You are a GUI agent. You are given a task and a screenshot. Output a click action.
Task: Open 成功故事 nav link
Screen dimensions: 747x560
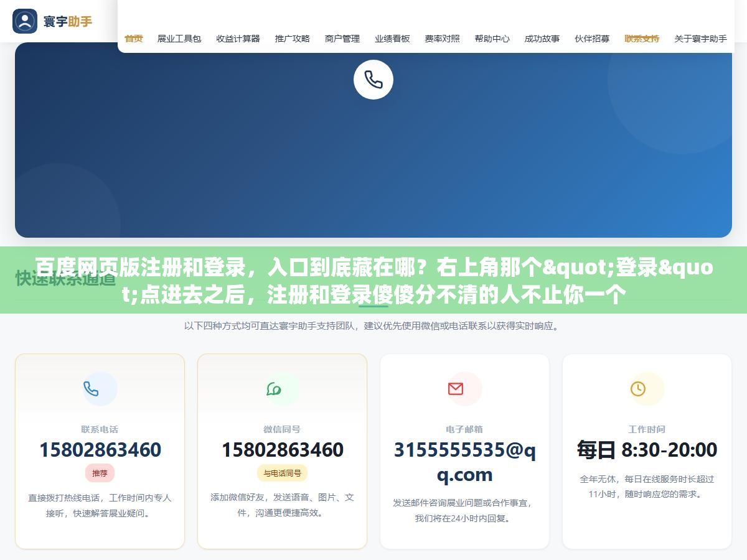542,39
